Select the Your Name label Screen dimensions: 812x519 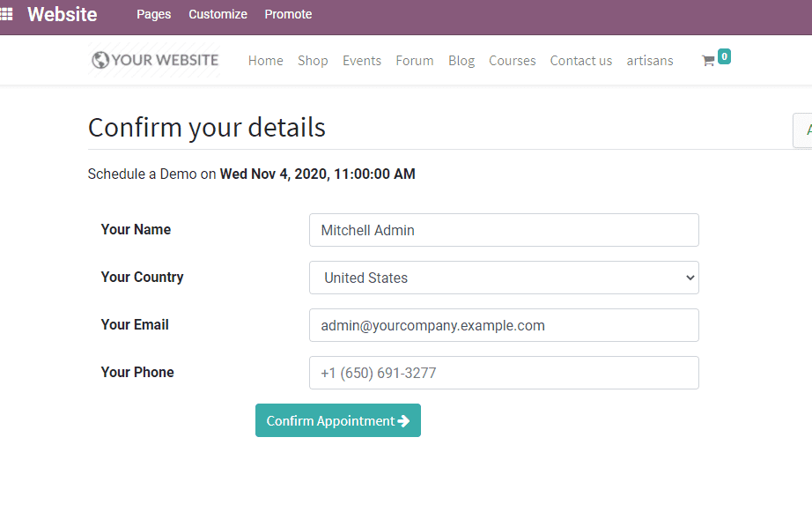[x=136, y=229]
